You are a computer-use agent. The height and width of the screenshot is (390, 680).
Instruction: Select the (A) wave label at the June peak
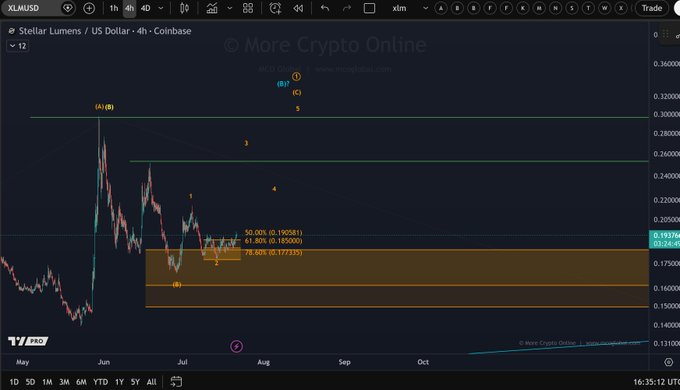99,106
